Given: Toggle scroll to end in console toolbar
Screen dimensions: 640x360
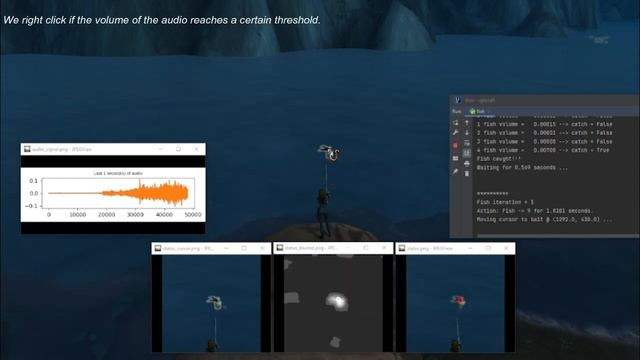Looking at the screenshot, I should click(467, 153).
